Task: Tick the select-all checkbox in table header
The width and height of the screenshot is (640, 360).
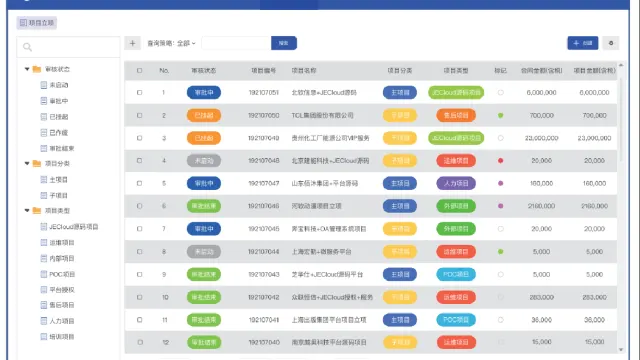Action: click(x=140, y=71)
